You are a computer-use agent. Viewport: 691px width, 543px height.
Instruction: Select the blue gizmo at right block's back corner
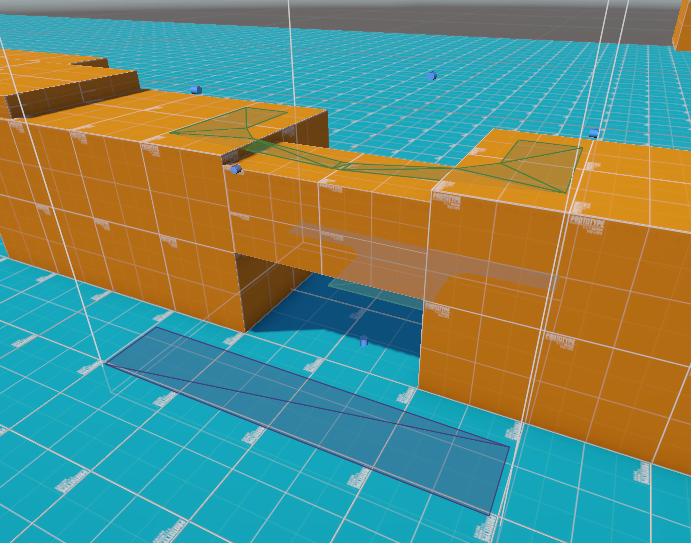coord(593,133)
